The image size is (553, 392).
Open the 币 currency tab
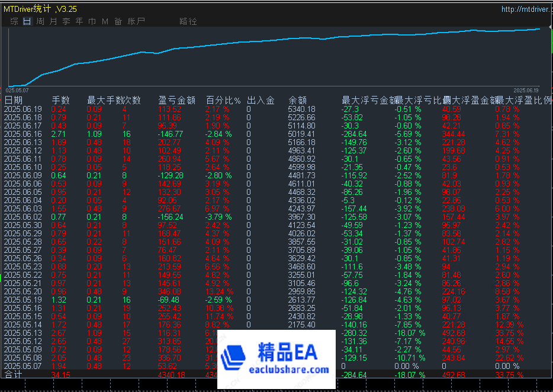click(92, 21)
